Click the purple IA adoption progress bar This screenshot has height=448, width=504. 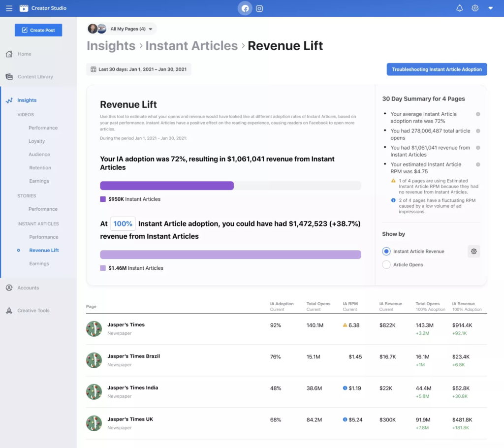(x=167, y=186)
